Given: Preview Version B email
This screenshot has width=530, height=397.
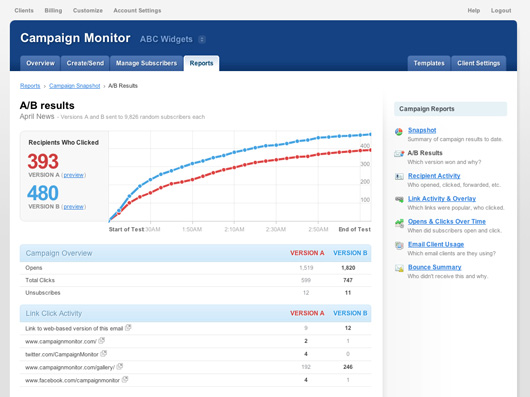Looking at the screenshot, I should 74,207.
